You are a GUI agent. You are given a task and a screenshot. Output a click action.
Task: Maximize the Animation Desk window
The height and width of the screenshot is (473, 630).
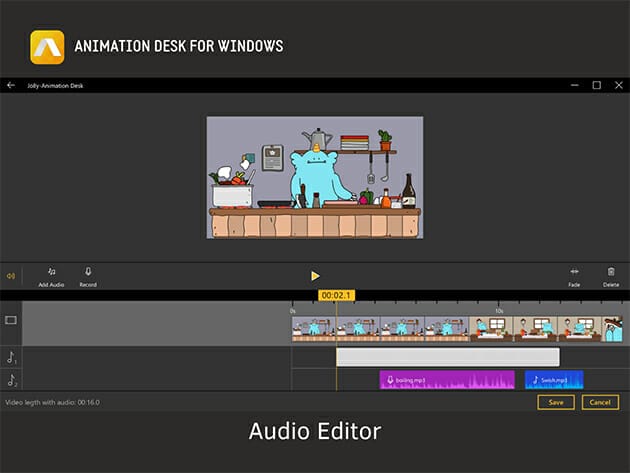(596, 86)
